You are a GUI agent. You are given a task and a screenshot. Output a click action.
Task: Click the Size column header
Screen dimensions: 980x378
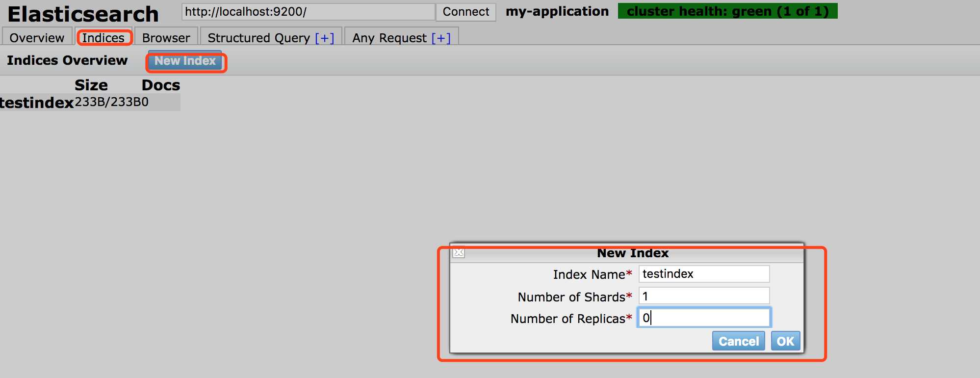point(91,85)
